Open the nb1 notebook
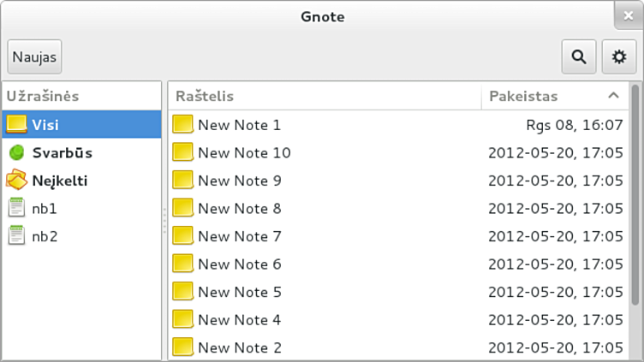The width and height of the screenshot is (644, 362). [x=45, y=209]
